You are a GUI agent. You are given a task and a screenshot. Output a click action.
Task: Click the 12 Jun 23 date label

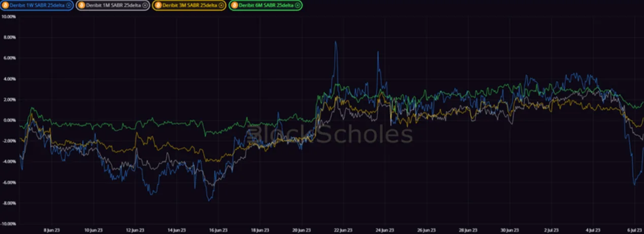(x=136, y=229)
